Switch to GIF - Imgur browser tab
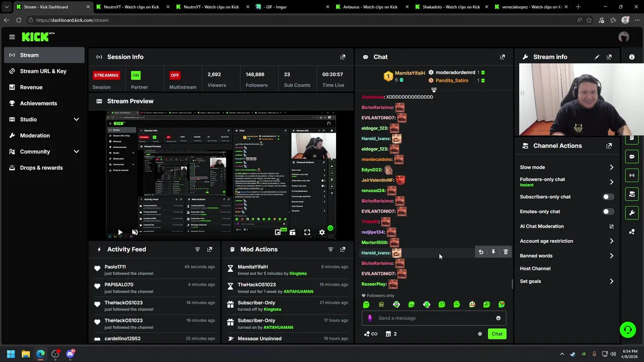The height and width of the screenshot is (362, 644). (x=291, y=7)
